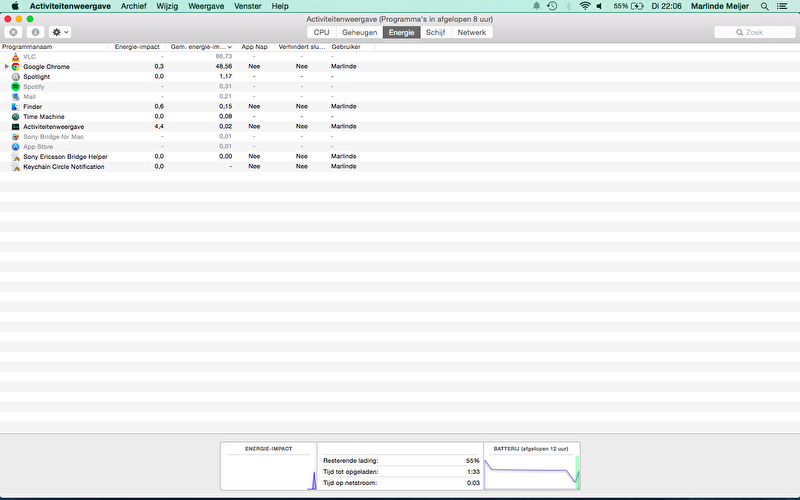800x500 pixels.
Task: Click the Google Chrome icon in list
Action: pos(15,66)
